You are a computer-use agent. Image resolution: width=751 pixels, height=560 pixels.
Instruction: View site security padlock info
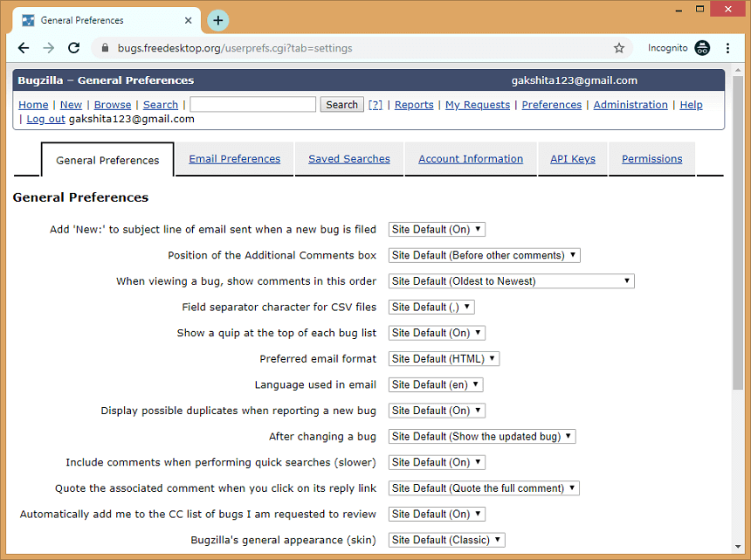click(105, 48)
